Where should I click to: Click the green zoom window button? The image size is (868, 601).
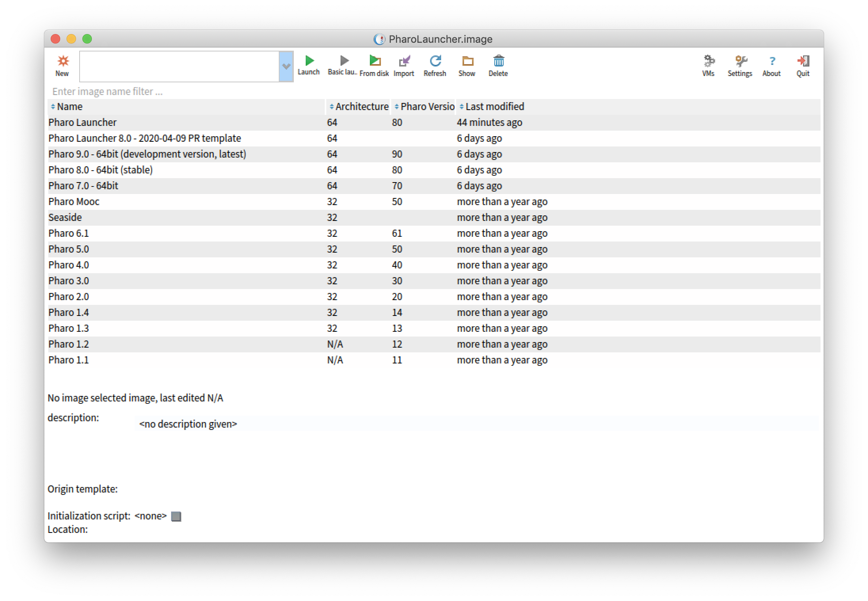87,39
